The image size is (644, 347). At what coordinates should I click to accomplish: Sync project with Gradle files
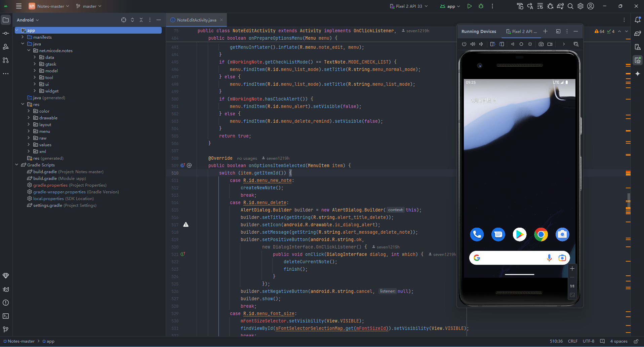(x=560, y=6)
